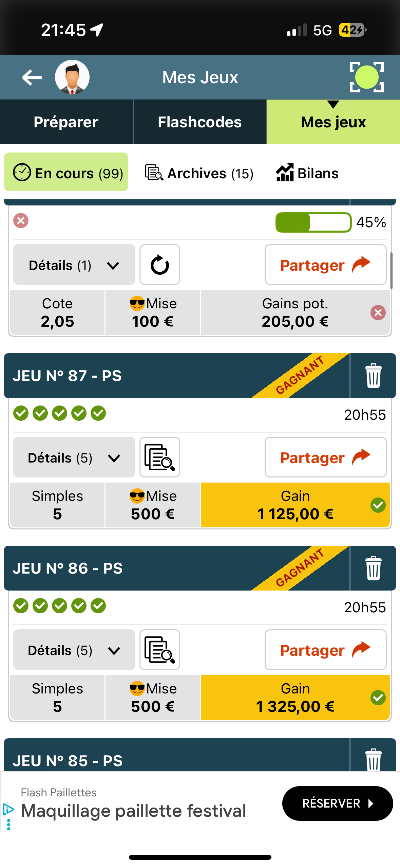Tap the RÉSERVER ad button
This screenshot has height=868, width=400.
click(x=338, y=803)
